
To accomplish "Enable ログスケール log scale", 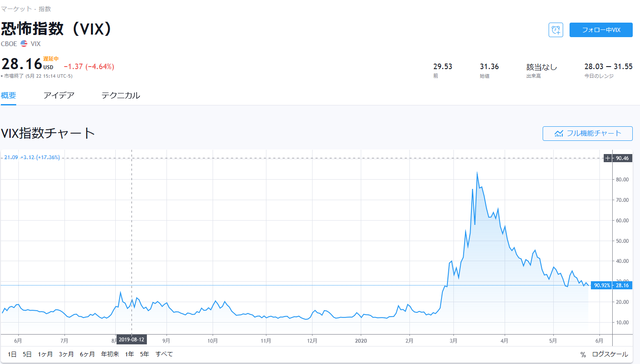I will (x=610, y=354).
